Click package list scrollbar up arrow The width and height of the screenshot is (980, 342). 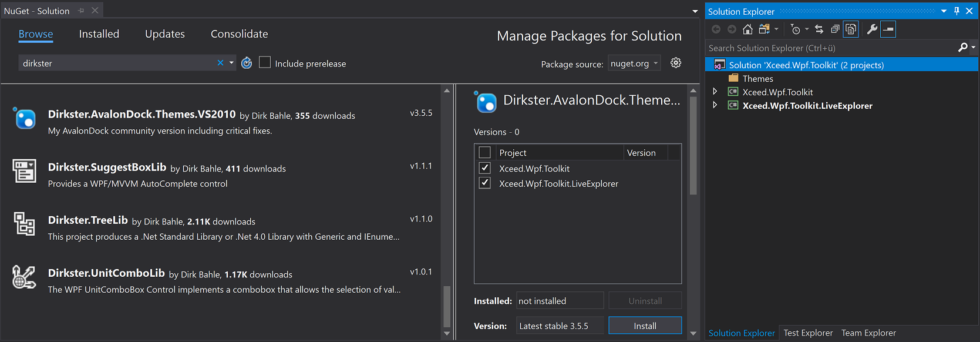click(x=447, y=90)
